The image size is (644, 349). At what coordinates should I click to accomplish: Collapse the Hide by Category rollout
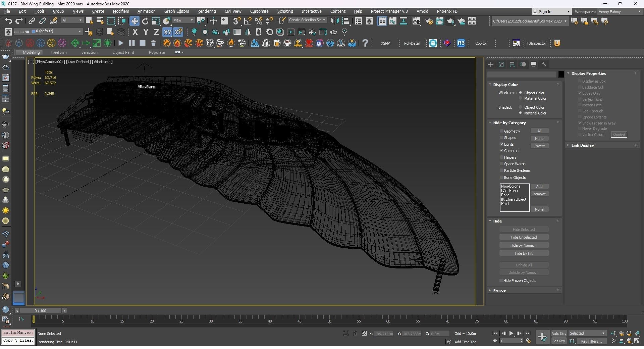point(509,123)
